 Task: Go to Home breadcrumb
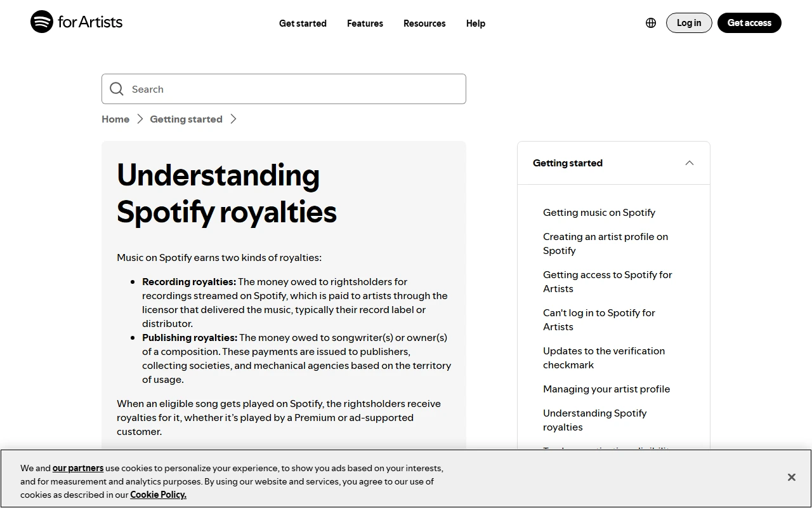coord(115,119)
